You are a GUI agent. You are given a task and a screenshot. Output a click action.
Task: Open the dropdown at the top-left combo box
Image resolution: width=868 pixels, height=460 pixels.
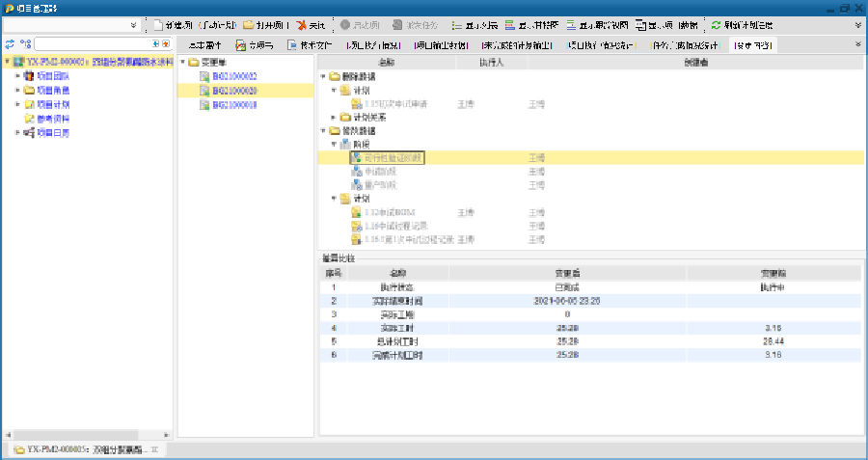132,24
